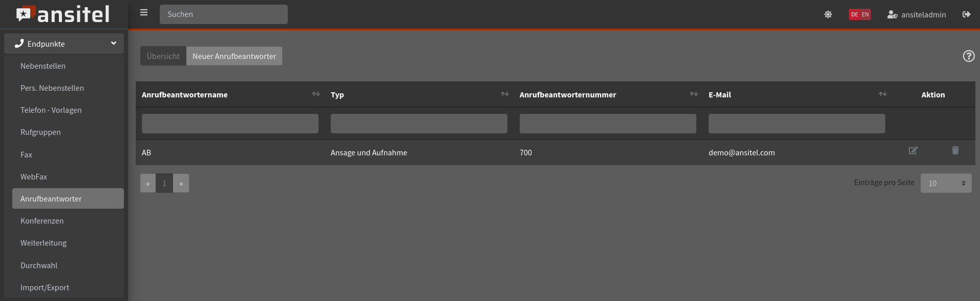980x301 pixels.
Task: Delete the AB answering machine entry
Action: click(x=955, y=150)
